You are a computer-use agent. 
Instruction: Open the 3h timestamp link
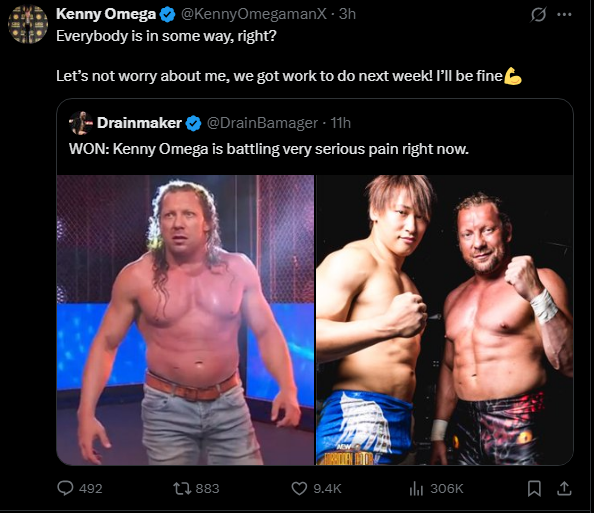click(347, 14)
